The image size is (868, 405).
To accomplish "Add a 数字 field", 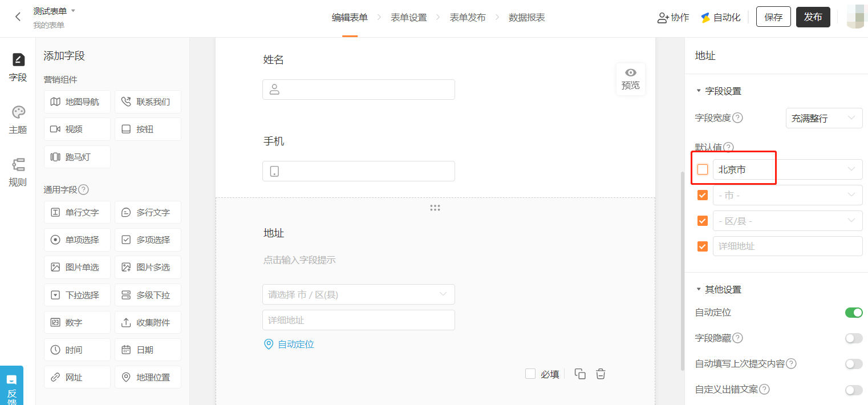I will [x=77, y=322].
